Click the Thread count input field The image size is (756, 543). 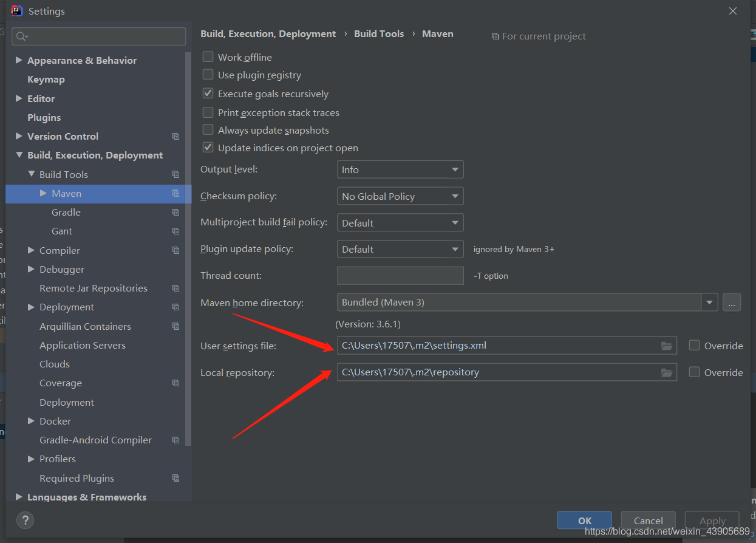click(400, 276)
